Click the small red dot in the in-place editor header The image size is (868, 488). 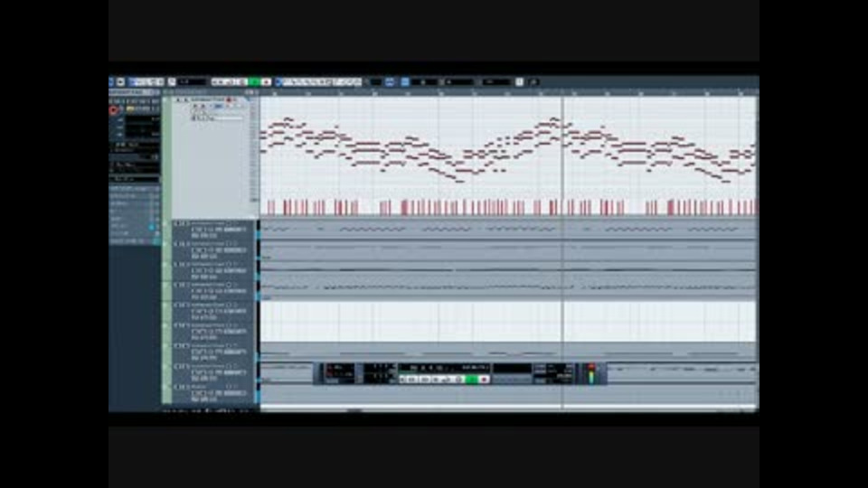pos(229,100)
